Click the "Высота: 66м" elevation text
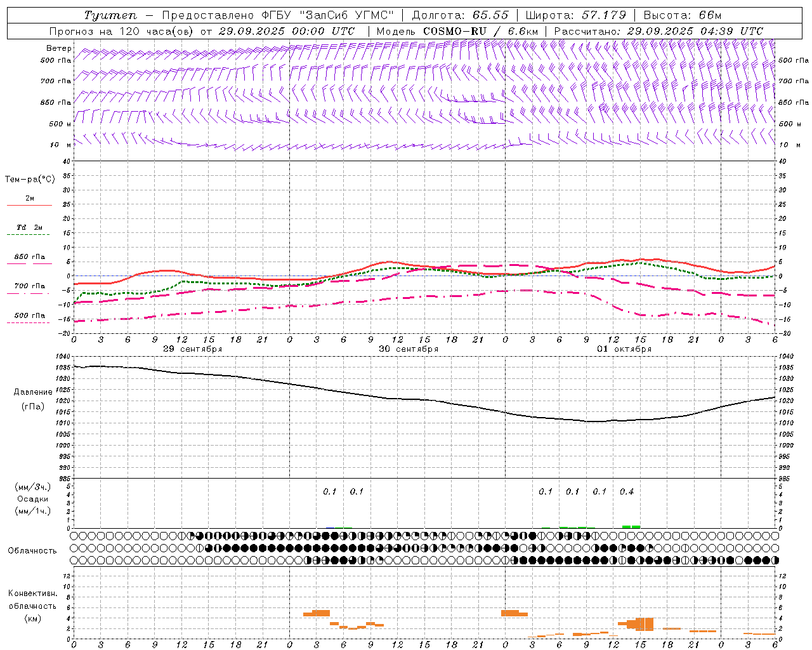This screenshot has width=812, height=650. 683,15
